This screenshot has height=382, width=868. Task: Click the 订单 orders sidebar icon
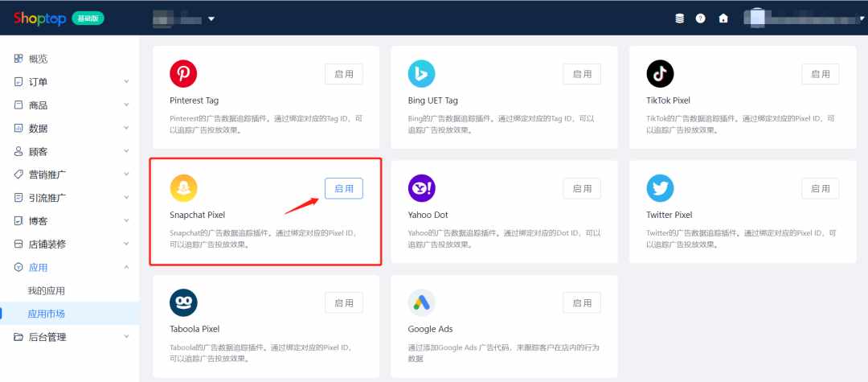18,82
